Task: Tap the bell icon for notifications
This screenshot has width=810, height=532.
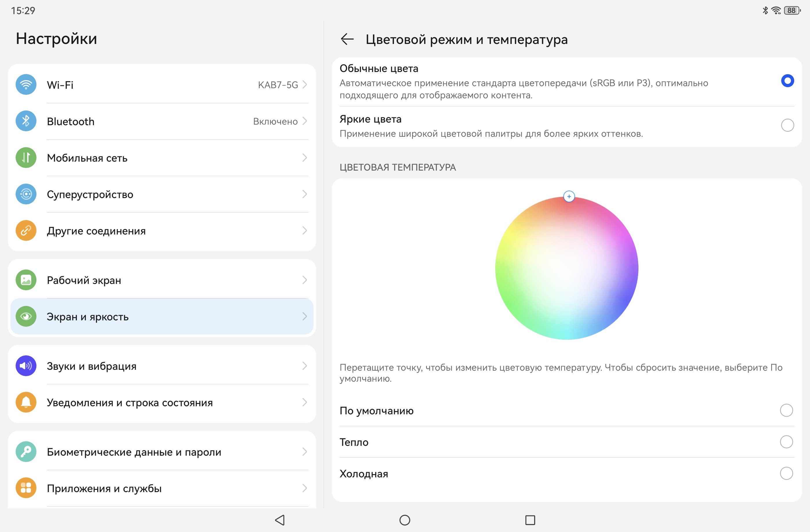Action: [26, 402]
